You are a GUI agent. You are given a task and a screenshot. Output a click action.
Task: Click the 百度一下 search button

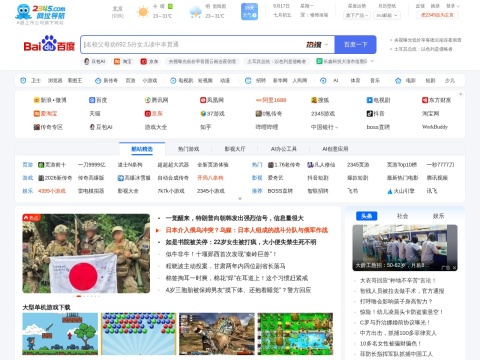click(355, 45)
